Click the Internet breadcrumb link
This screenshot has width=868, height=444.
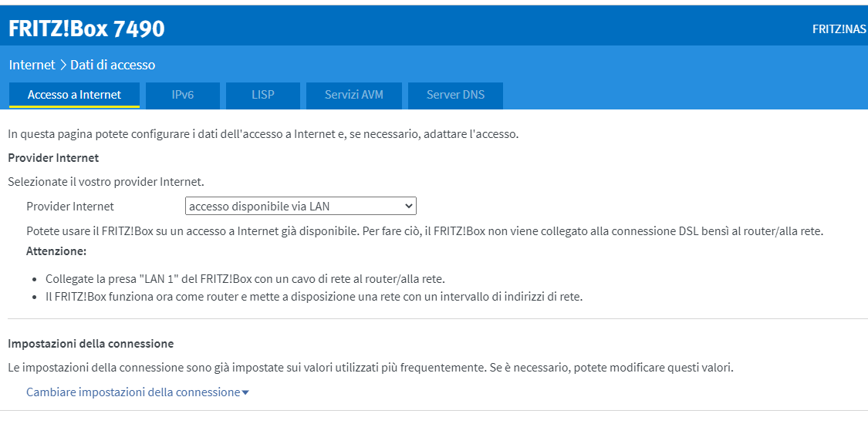pos(32,65)
